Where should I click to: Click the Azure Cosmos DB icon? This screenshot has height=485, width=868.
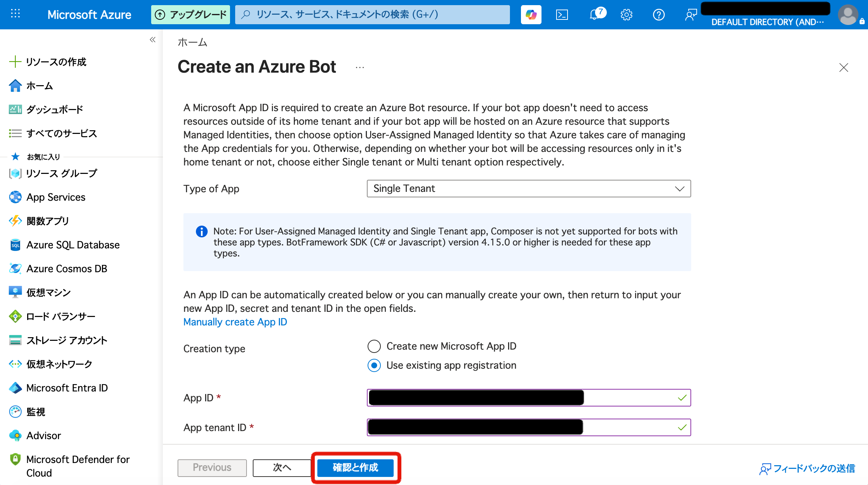point(15,269)
